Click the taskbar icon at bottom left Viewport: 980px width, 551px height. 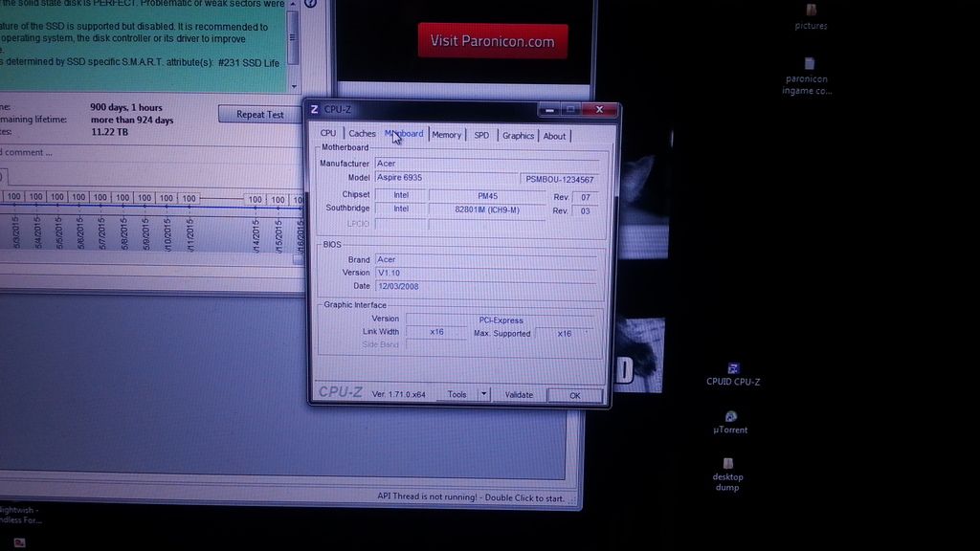[x=19, y=542]
